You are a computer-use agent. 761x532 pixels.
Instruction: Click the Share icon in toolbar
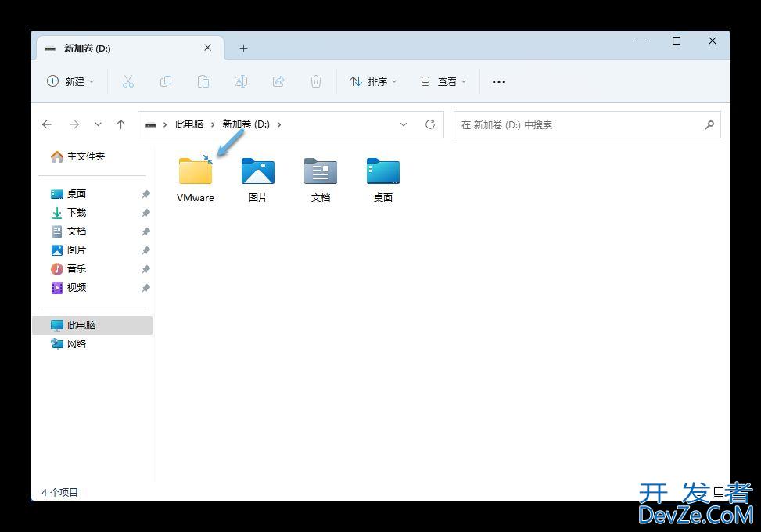tap(278, 81)
